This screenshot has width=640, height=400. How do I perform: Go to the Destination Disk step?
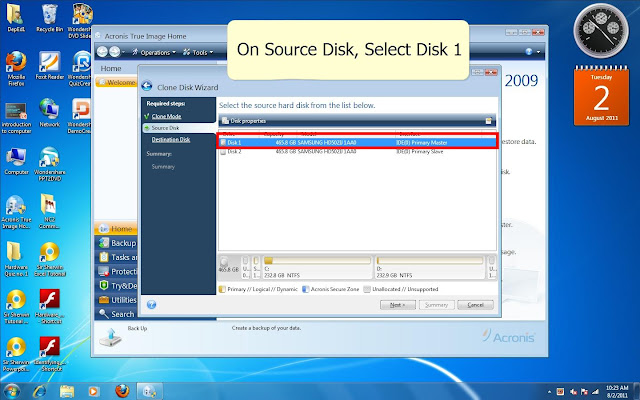[171, 140]
